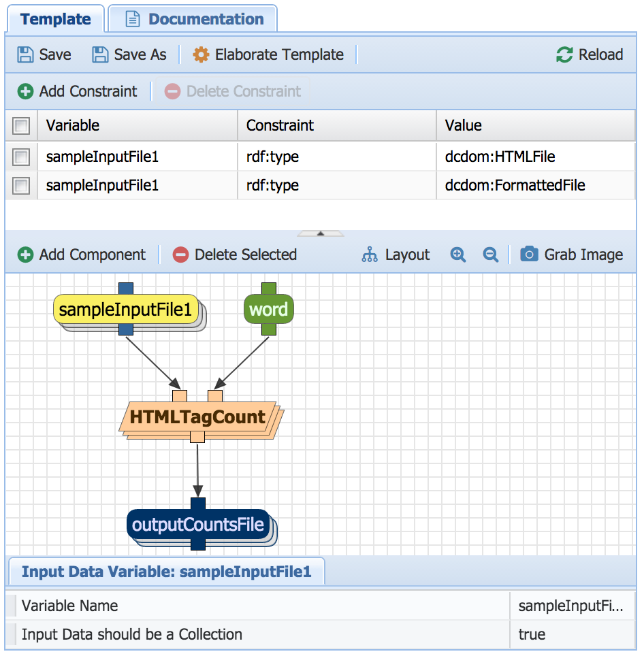Collapse the constraints panel with splitter arrow

pos(321,233)
